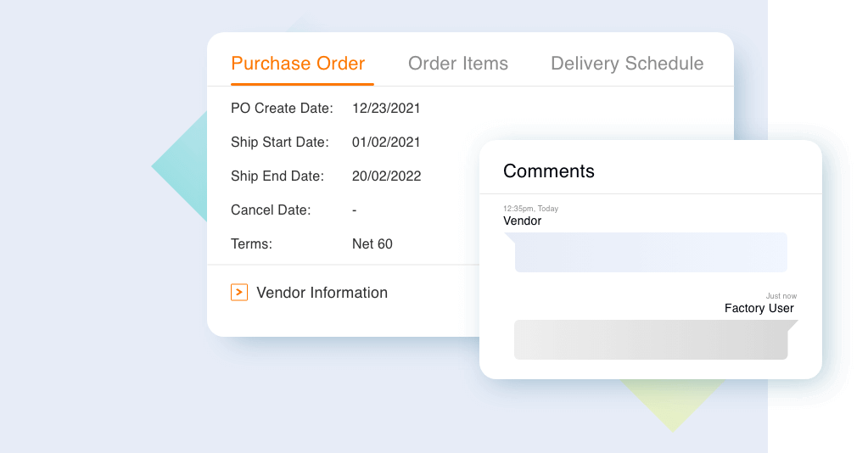Viewport: 868px width, 453px height.
Task: Switch to the Purchase Order tab
Action: pyautogui.click(x=298, y=64)
